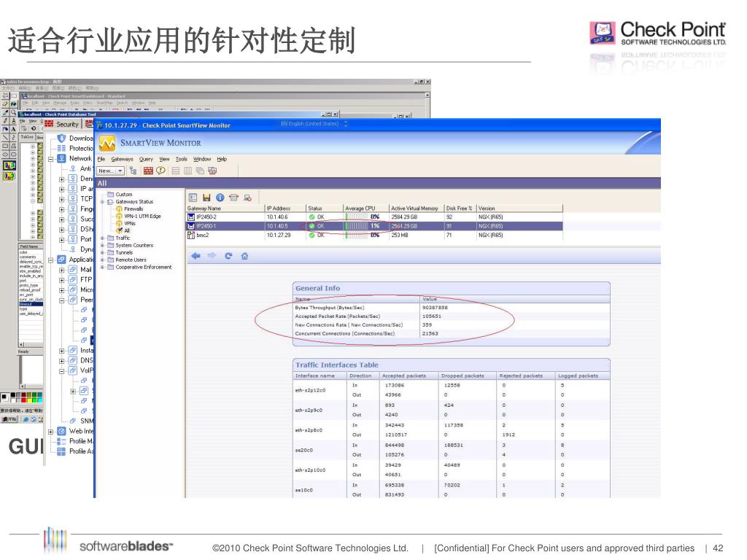Click the forward arrow in the details pane

pyautogui.click(x=212, y=256)
